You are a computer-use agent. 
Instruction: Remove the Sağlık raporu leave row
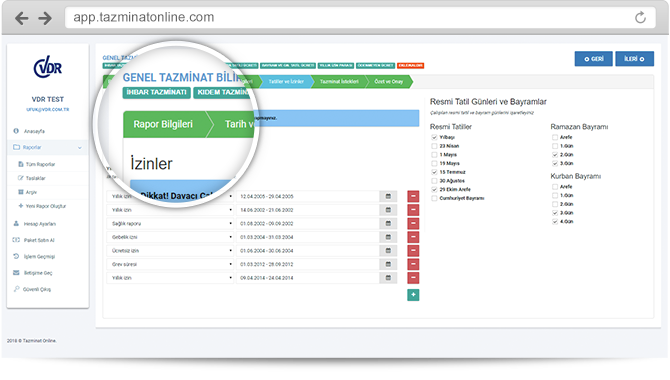413,224
